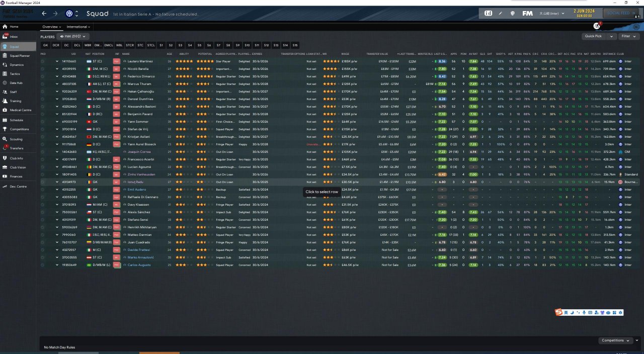644x354 pixels.
Task: Go back with the left arrow
Action: tap(44, 14)
